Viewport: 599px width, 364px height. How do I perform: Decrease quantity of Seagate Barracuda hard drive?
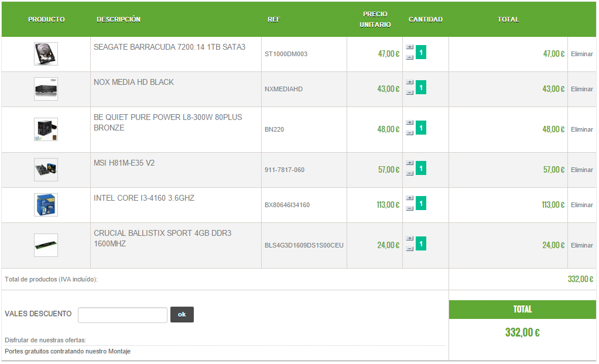(409, 57)
